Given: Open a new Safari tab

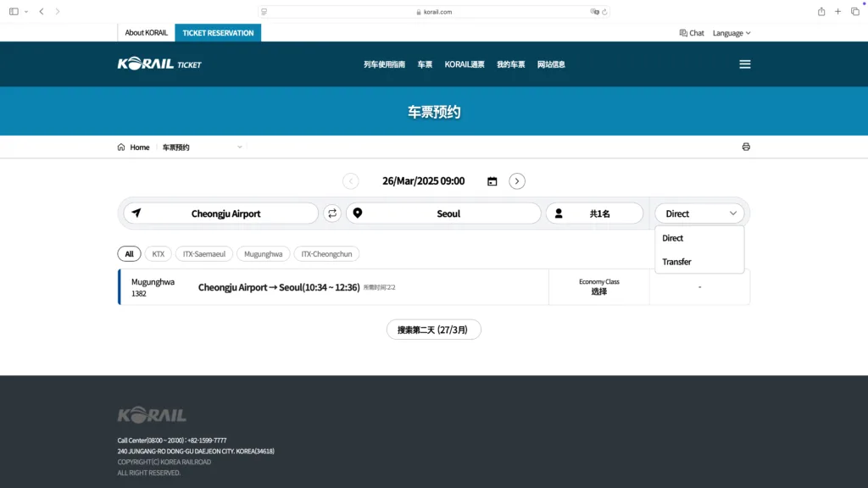Looking at the screenshot, I should tap(838, 12).
